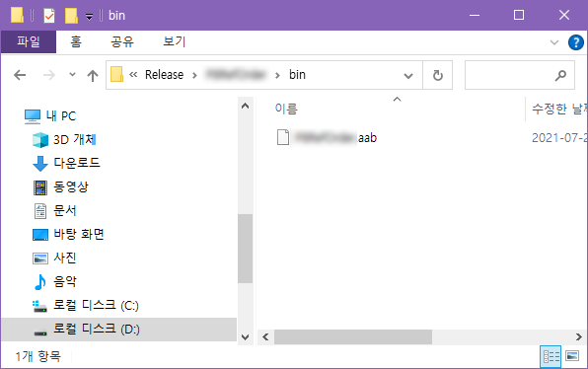Viewport: 588px width, 369px height.
Task: Open the blue Help question mark icon
Action: (x=575, y=42)
